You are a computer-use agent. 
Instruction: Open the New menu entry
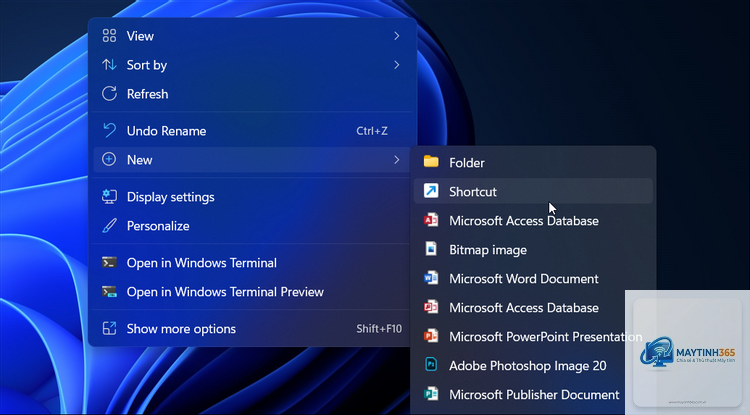click(x=252, y=160)
